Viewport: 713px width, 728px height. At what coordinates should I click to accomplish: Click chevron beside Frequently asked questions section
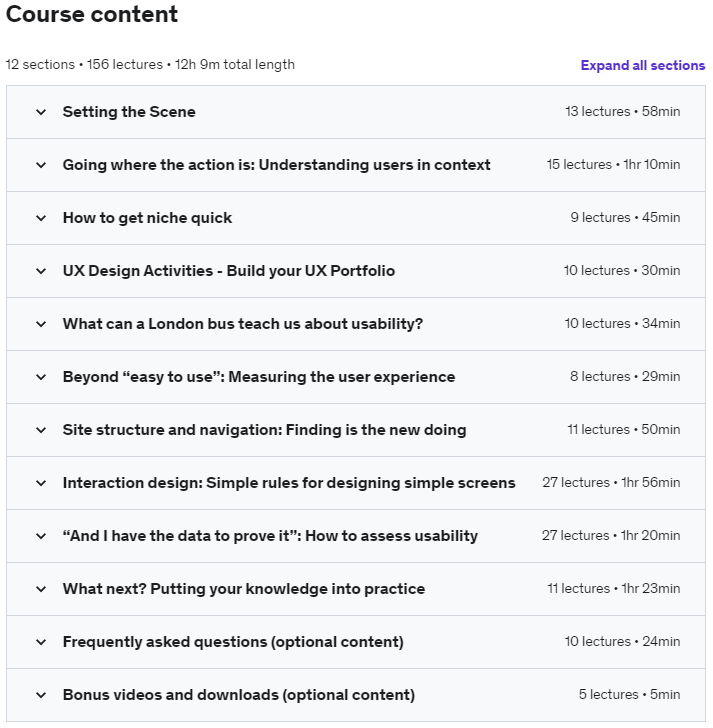pos(41,642)
